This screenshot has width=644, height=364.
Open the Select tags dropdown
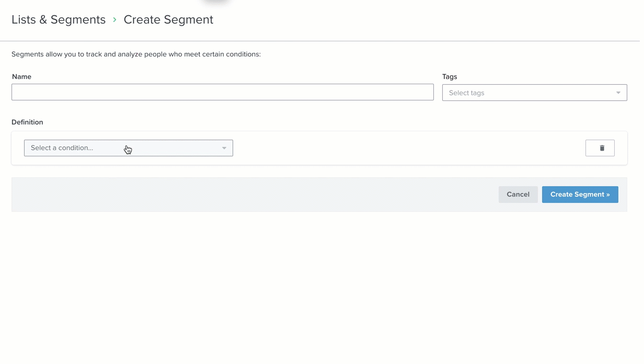coord(534,93)
